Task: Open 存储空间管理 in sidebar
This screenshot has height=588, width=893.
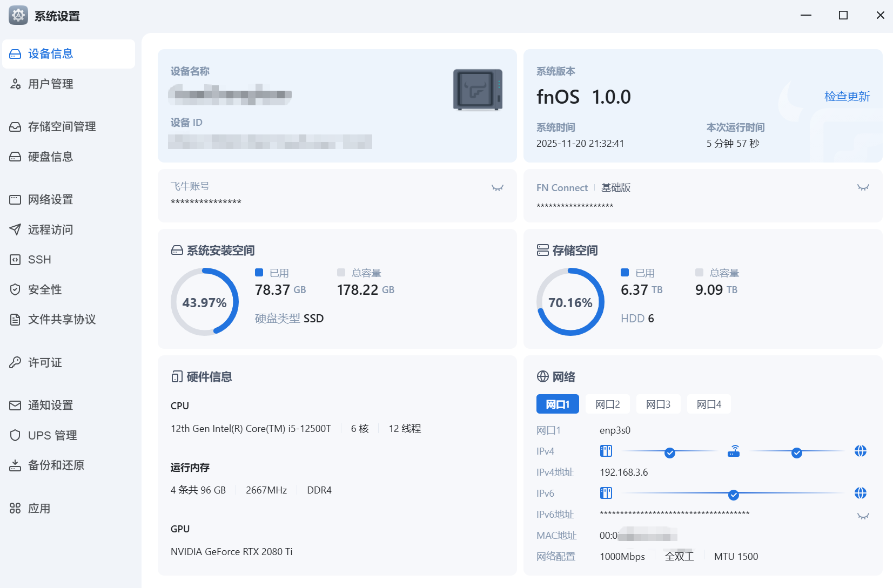Action: pos(62,127)
